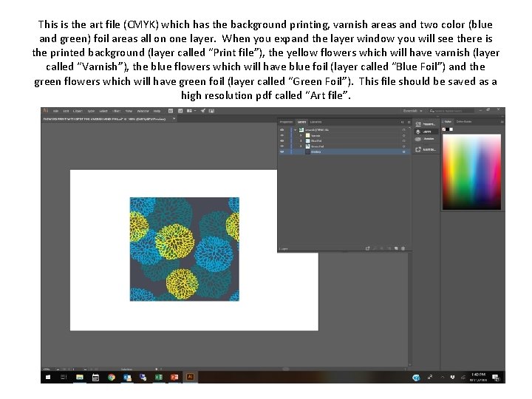Expand the Varnish sublayer
532x399 pixels.
tap(301, 135)
